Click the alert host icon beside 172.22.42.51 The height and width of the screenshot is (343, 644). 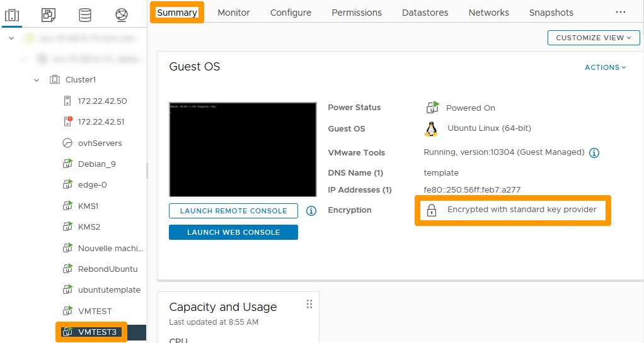click(68, 121)
